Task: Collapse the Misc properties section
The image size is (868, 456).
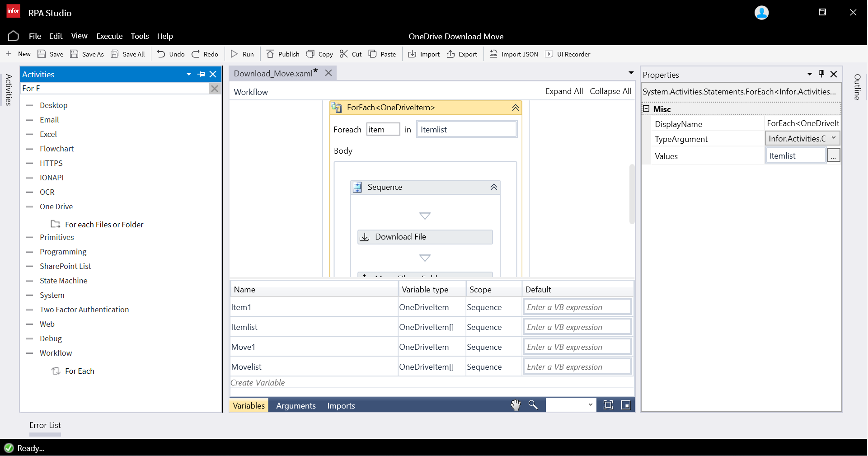Action: (x=646, y=109)
